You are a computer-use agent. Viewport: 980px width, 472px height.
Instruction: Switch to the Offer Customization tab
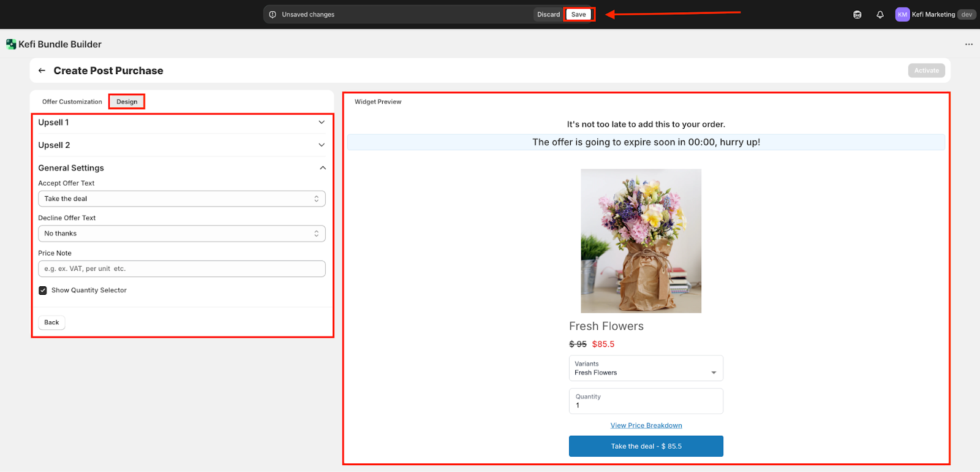pyautogui.click(x=72, y=102)
